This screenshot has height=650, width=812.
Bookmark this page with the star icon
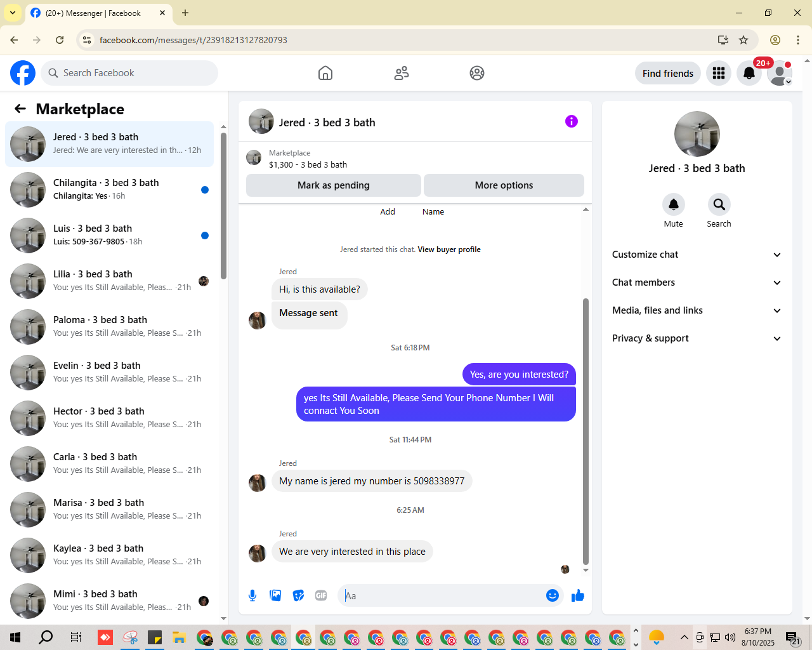743,40
